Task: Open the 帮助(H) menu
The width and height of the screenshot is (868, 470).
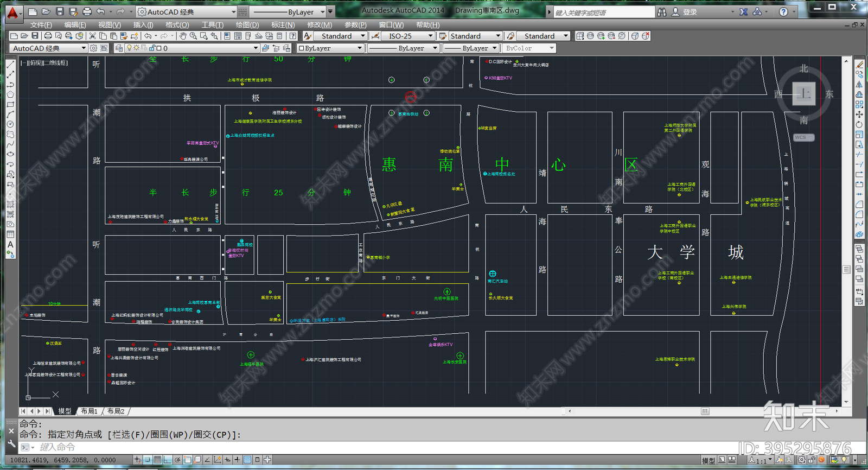Action: [x=428, y=24]
